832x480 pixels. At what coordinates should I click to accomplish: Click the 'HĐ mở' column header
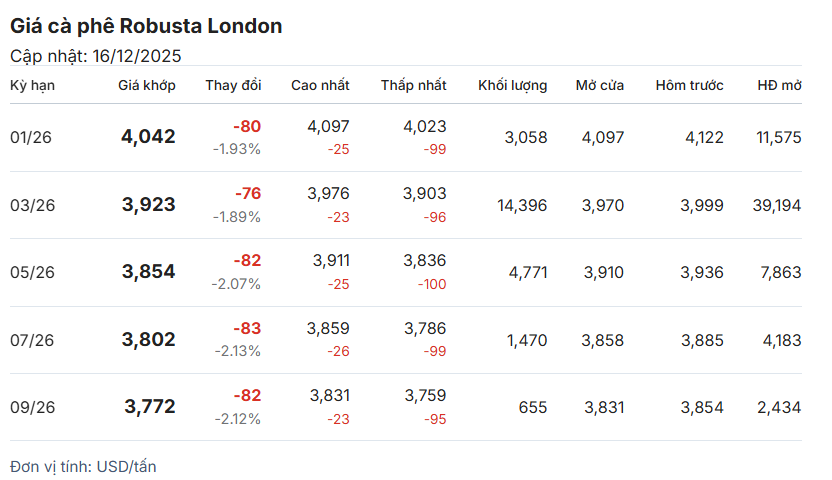779,85
